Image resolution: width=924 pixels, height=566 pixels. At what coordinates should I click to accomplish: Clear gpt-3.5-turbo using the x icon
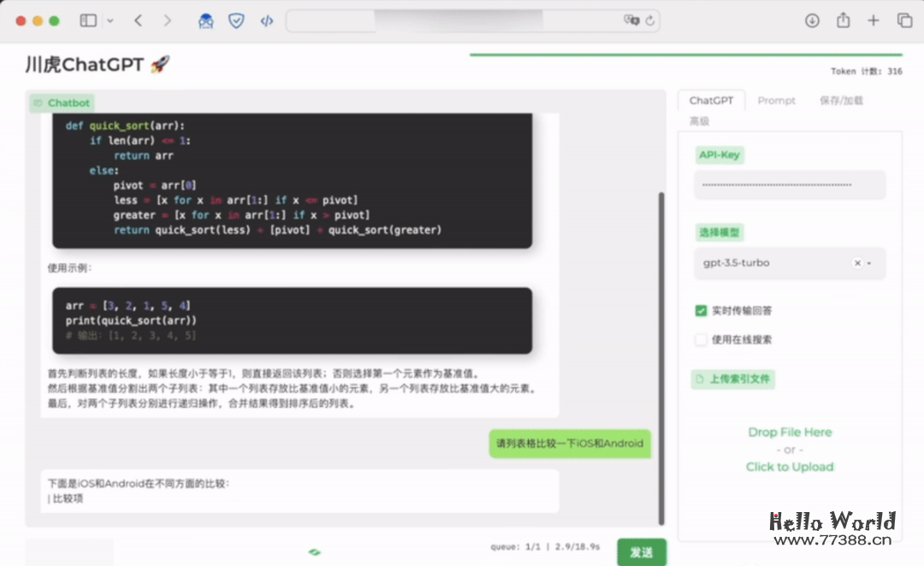click(x=856, y=263)
